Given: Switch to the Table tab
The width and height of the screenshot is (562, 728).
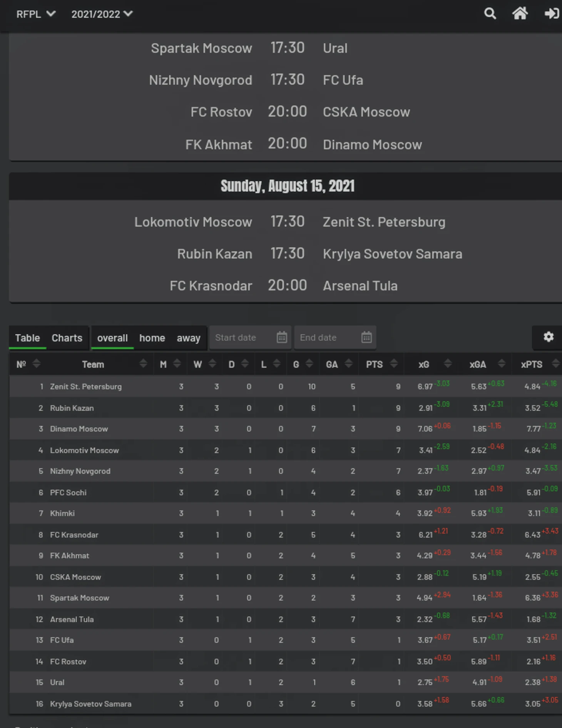Looking at the screenshot, I should 27,338.
